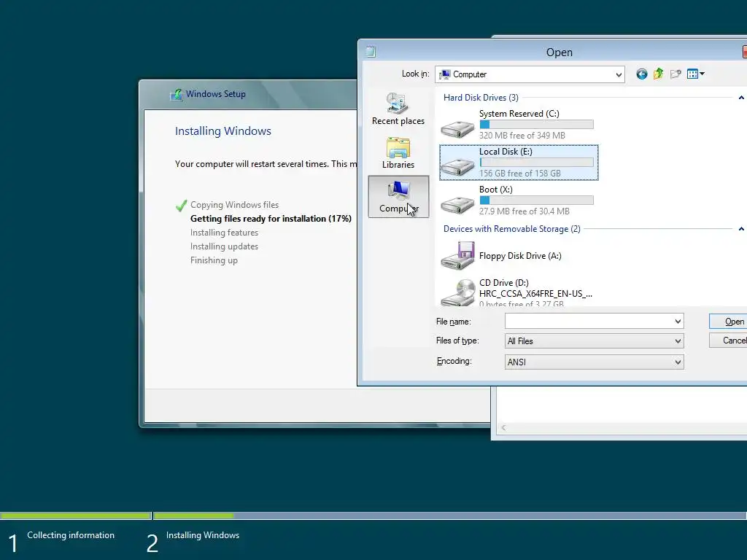Viewport: 747px width, 560px height.
Task: Click the HRC_CCSA_X64FRE_EN-US label
Action: pyautogui.click(x=535, y=293)
